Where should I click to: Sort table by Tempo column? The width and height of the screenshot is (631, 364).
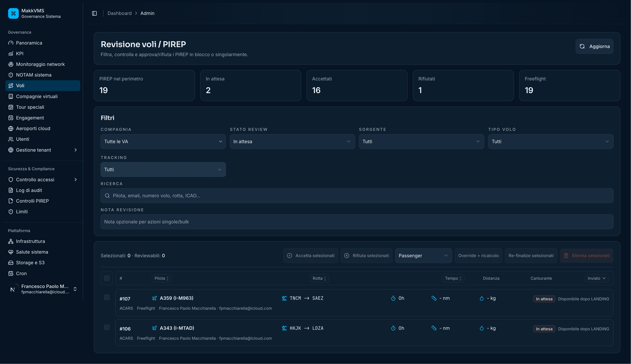(453, 278)
